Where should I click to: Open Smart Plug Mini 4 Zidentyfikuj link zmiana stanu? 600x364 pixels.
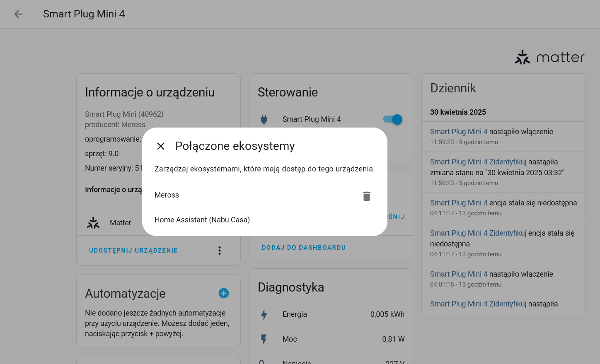[x=478, y=162]
